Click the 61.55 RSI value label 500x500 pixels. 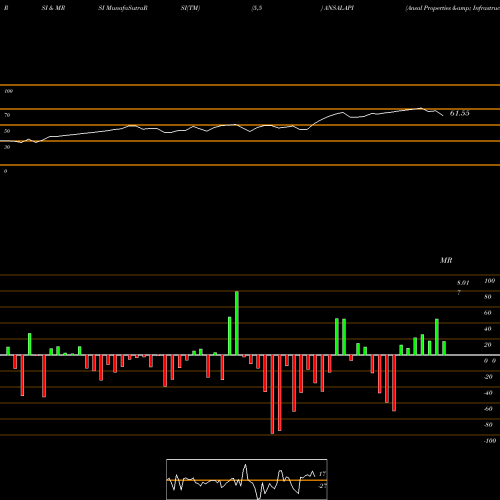pos(459,113)
